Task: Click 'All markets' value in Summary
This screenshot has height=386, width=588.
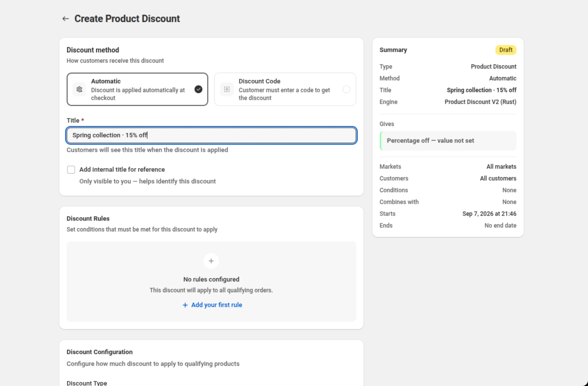Action: 501,167
